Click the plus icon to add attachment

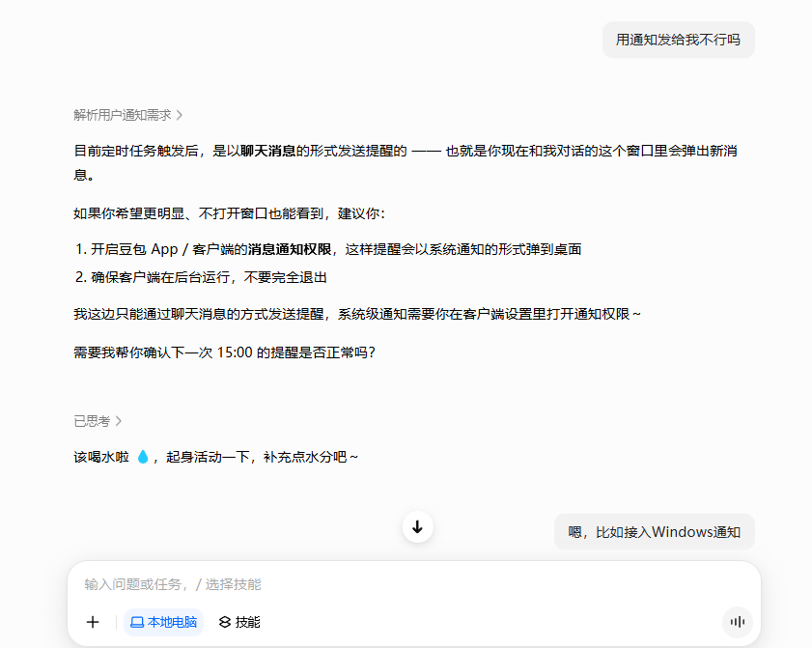point(93,622)
